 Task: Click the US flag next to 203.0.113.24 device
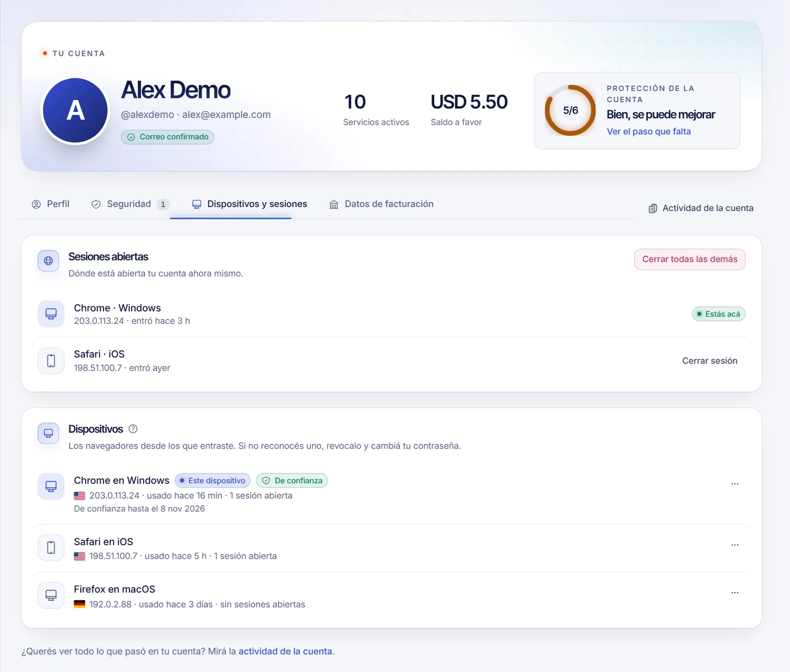[x=79, y=495]
